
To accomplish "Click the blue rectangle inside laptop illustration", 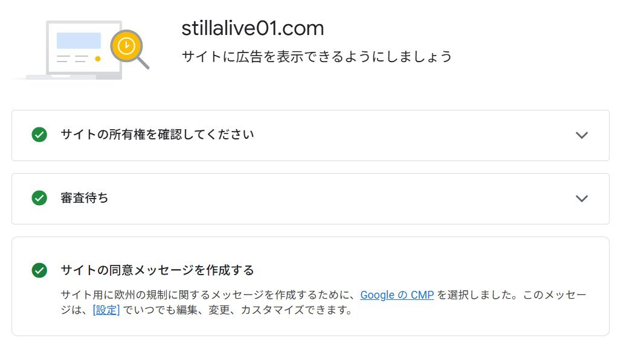I will coord(79,40).
